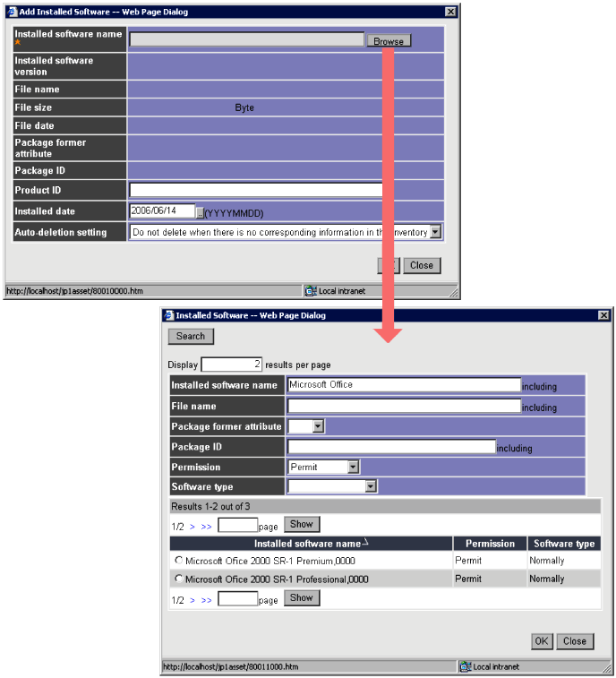Jump to last page using upper >> link
This screenshot has height=678, width=616.
(206, 527)
